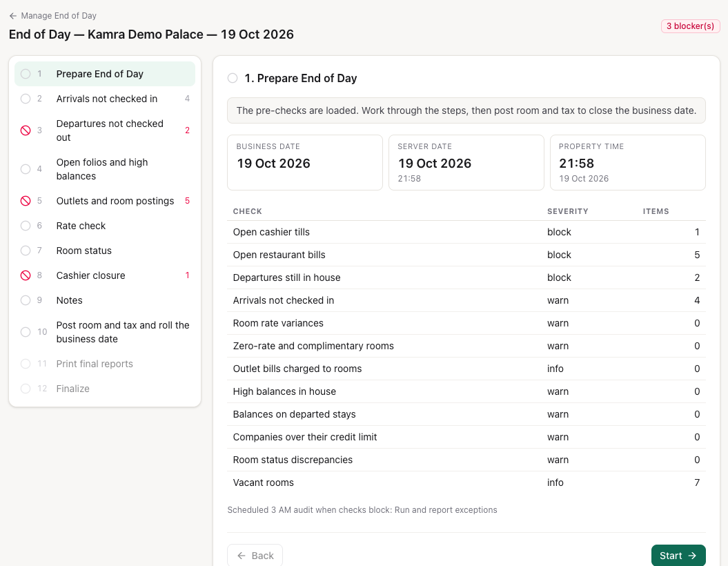Click the back arrow beside Manage End of Day
The image size is (728, 566).
tap(13, 16)
